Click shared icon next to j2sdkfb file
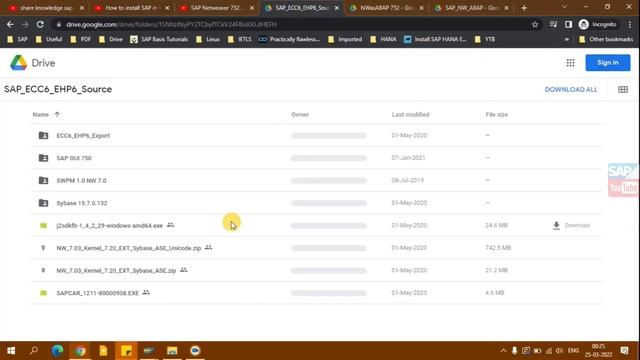This screenshot has height=360, width=640. [171, 225]
